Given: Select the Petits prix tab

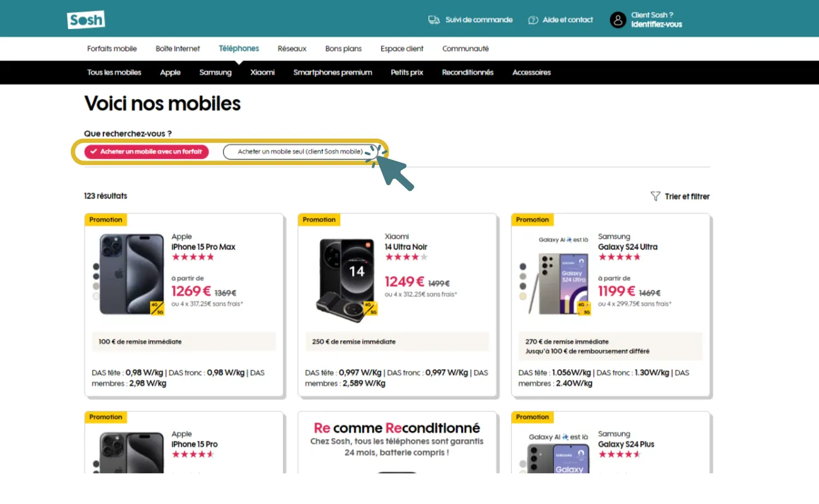Looking at the screenshot, I should pyautogui.click(x=407, y=72).
